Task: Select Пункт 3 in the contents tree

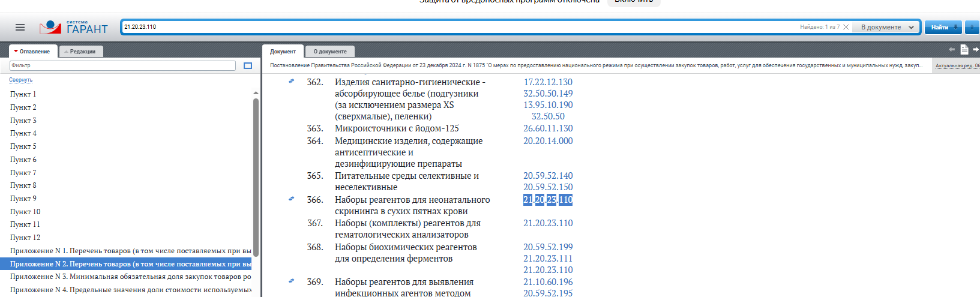Action: pyautogui.click(x=23, y=121)
